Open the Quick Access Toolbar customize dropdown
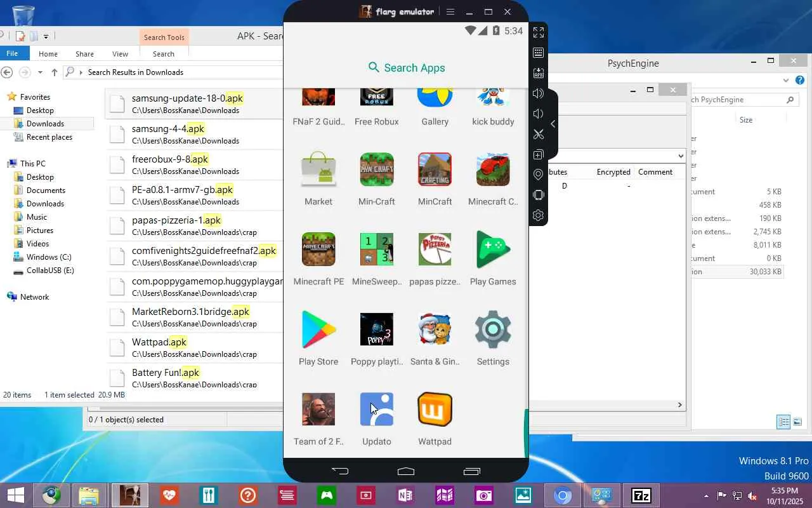The width and height of the screenshot is (812, 508). [46, 37]
